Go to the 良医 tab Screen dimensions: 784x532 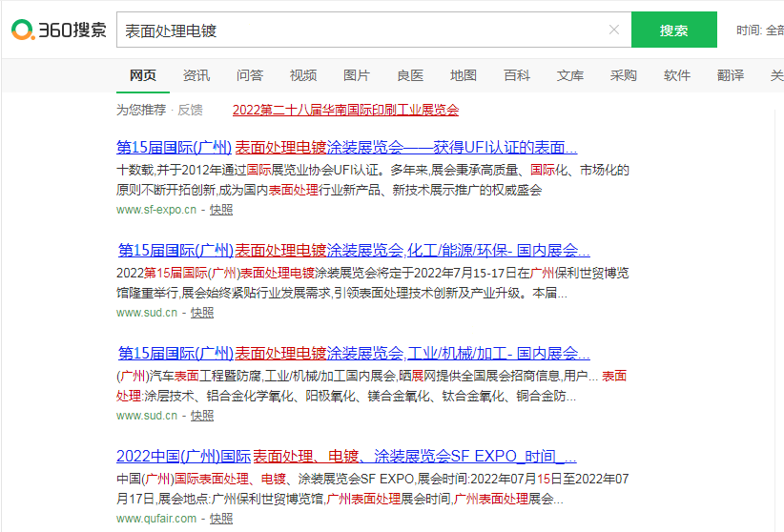tap(410, 75)
